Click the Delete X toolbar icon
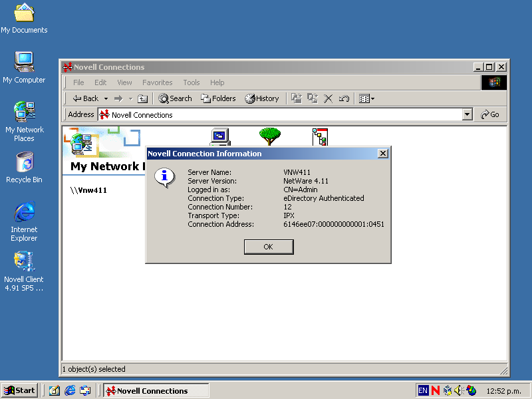532x399 pixels. point(328,98)
